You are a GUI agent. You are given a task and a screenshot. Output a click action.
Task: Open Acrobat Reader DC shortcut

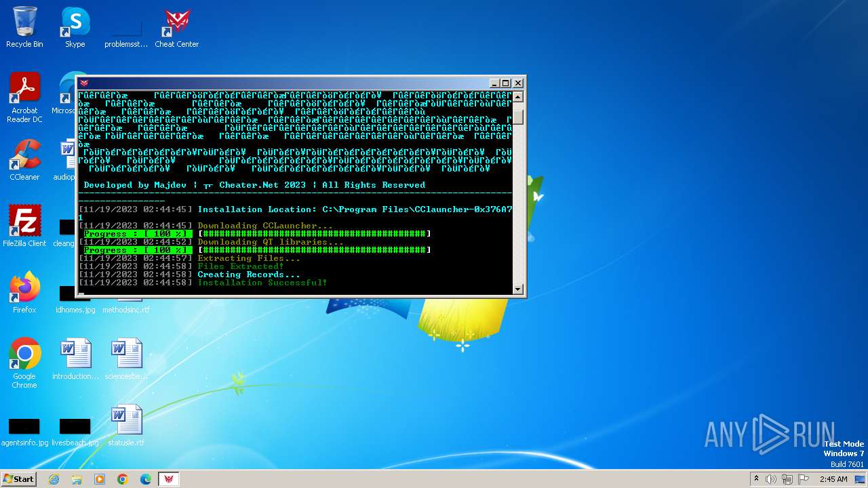24,98
